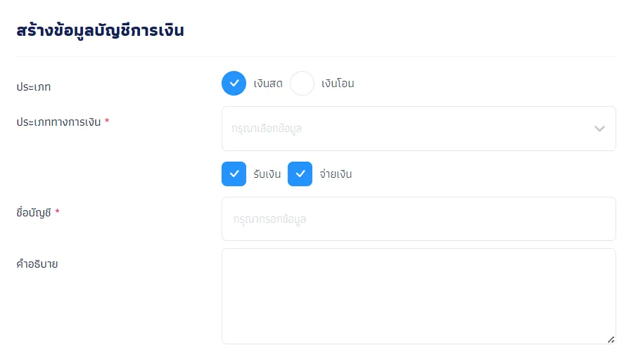The width and height of the screenshot is (631, 364).
Task: Focus the ชื่อบัญชี text input field
Action: [419, 219]
